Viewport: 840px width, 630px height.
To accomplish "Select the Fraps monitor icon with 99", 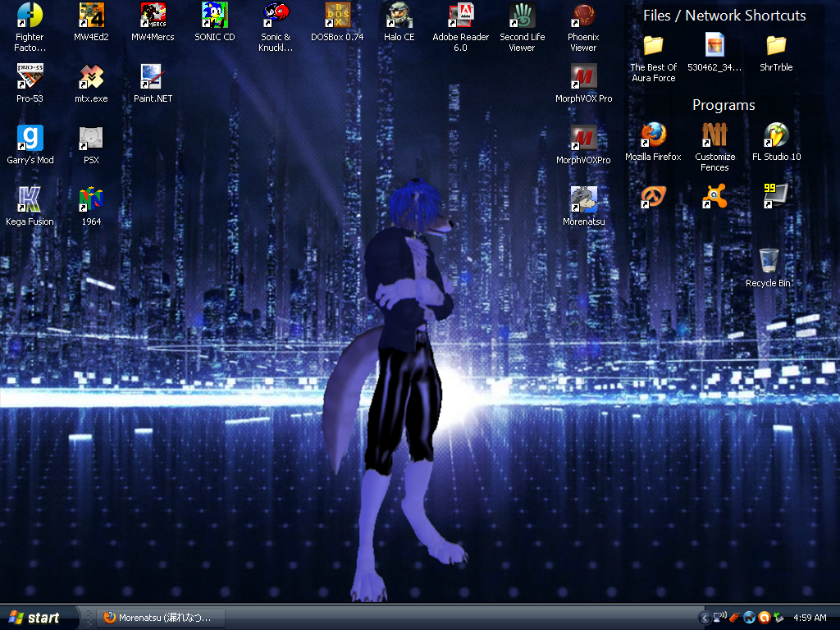I will [x=776, y=197].
